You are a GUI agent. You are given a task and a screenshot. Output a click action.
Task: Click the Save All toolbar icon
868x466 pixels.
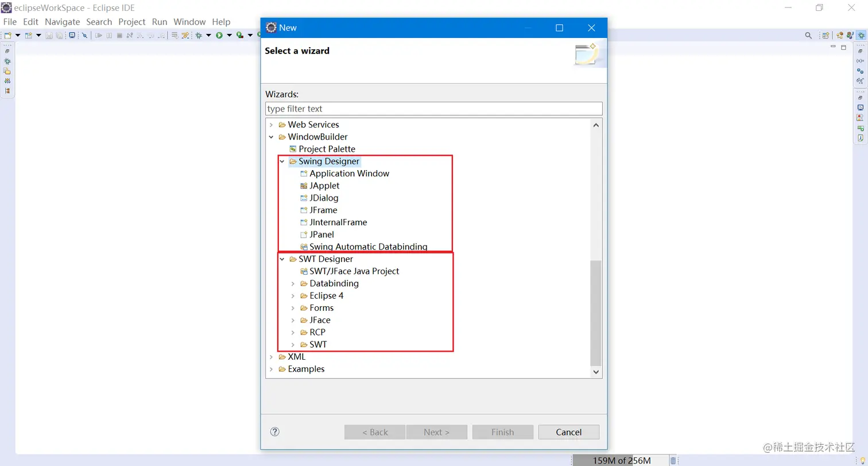[59, 35]
